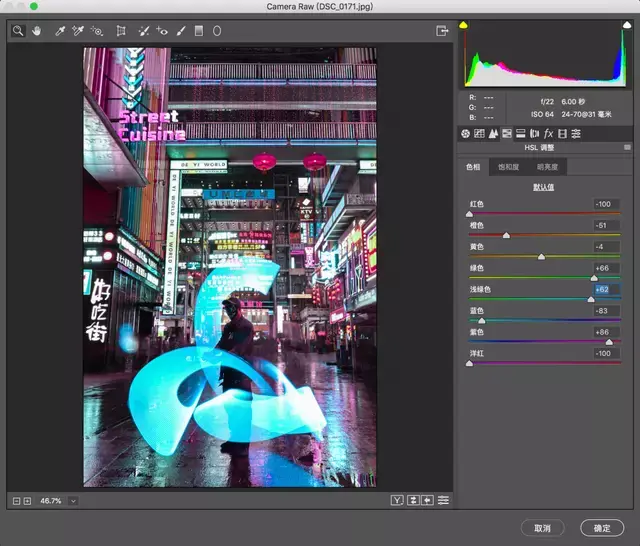
Task: Select the Hand tool
Action: (x=37, y=31)
